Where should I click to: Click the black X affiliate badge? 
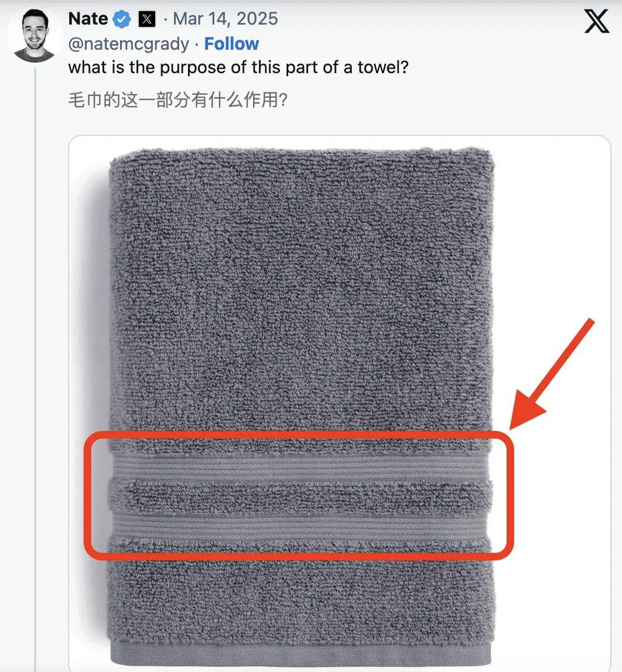(147, 19)
